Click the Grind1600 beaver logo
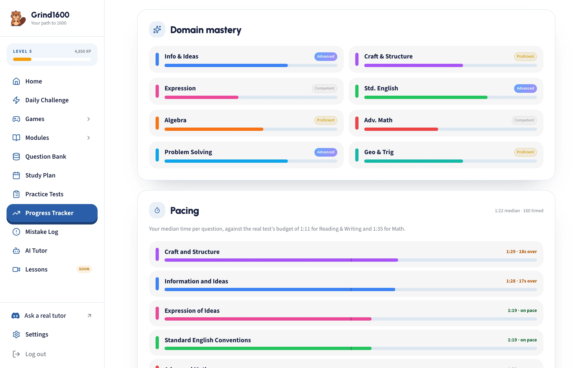 pos(18,18)
